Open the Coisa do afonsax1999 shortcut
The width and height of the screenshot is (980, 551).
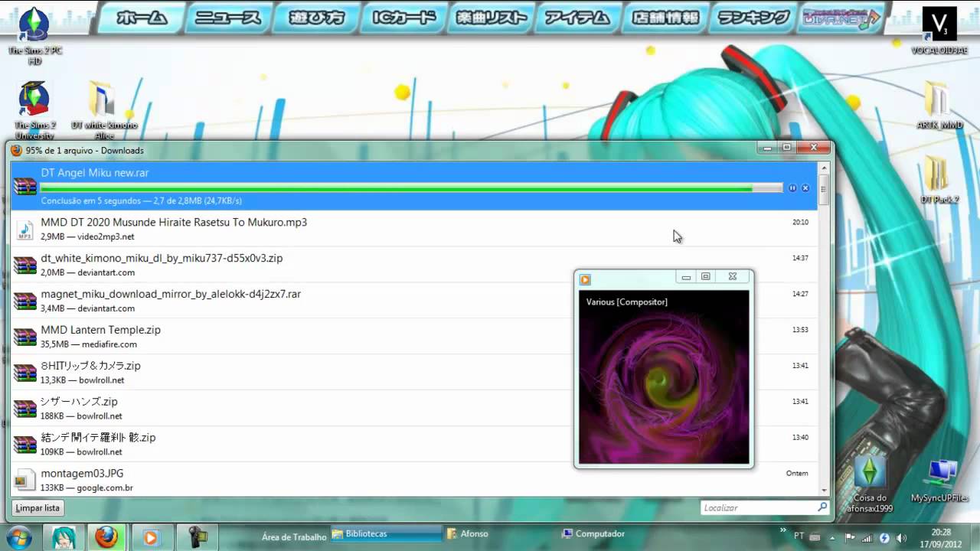(x=870, y=484)
